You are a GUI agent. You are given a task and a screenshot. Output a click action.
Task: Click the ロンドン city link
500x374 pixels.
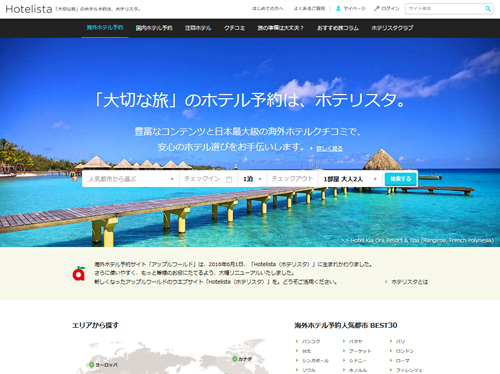click(x=405, y=351)
